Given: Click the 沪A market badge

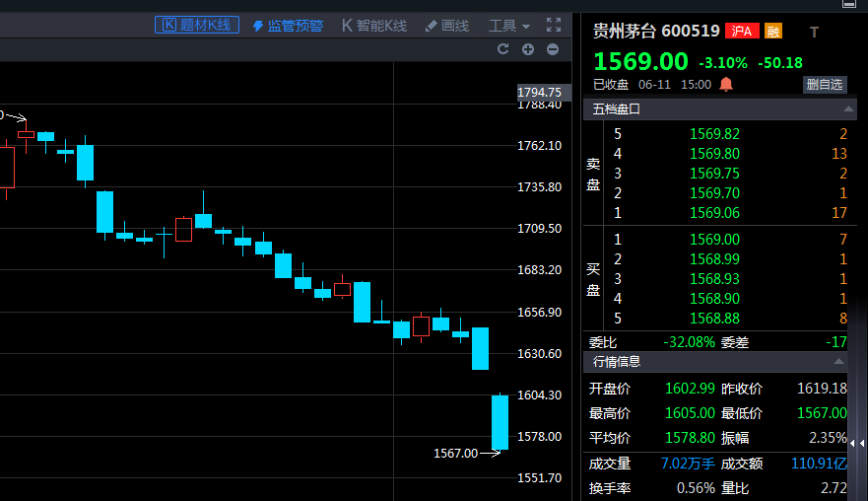Looking at the screenshot, I should coord(742,31).
